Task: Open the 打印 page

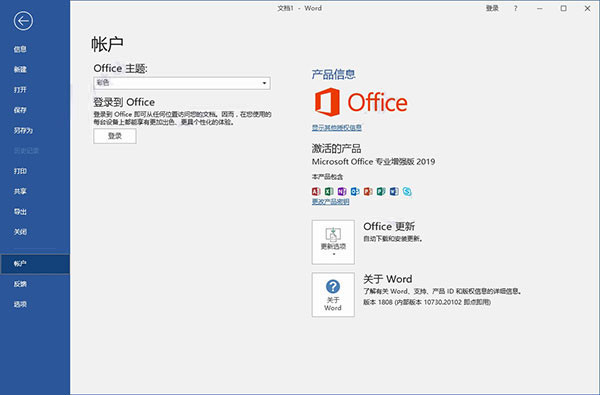Action: (x=20, y=171)
